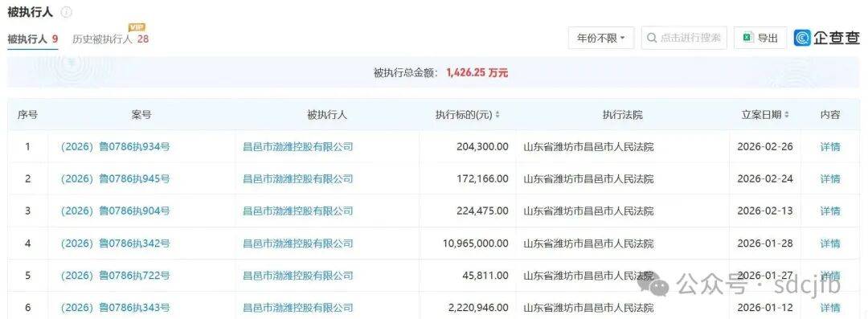
Task: Select the 被执行人 9 tab
Action: [x=33, y=39]
